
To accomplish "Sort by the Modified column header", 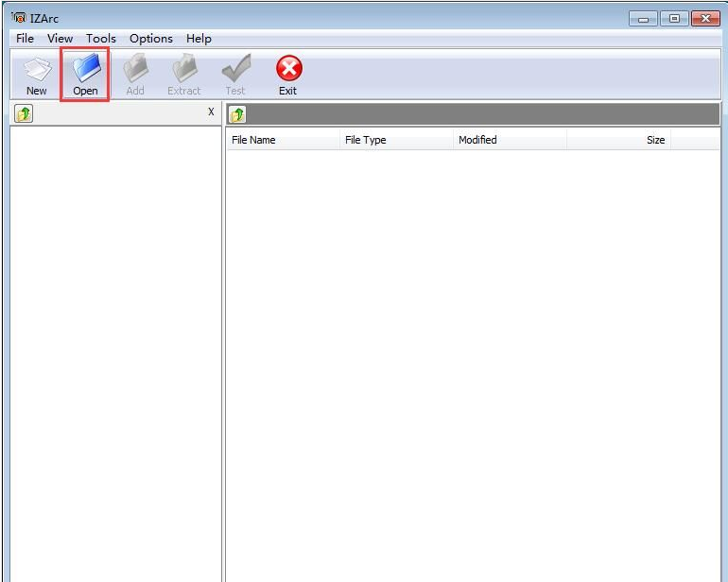I will 510,140.
